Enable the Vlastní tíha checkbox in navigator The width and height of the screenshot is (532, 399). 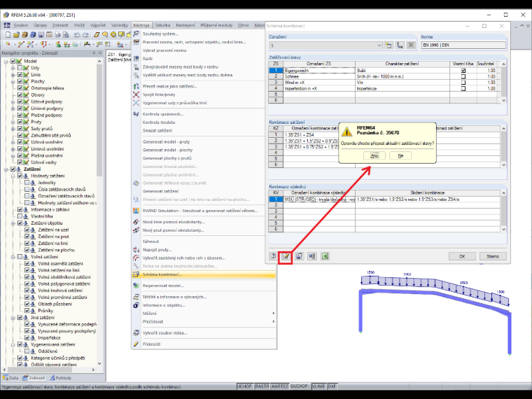[20, 216]
